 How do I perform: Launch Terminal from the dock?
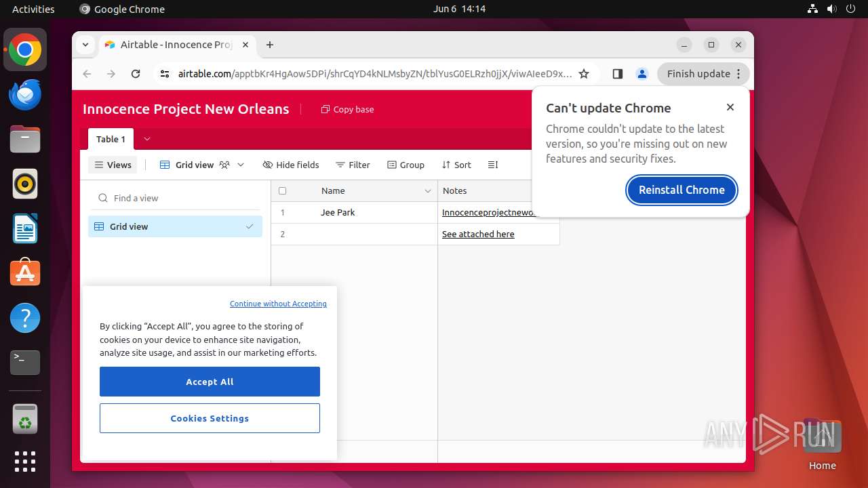25,363
